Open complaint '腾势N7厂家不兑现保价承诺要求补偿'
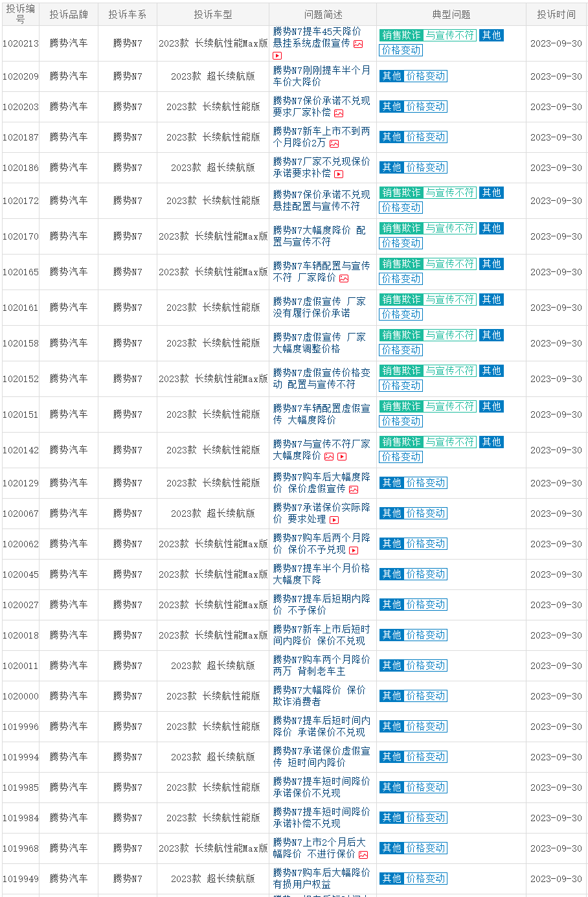The image size is (588, 897). point(321,167)
